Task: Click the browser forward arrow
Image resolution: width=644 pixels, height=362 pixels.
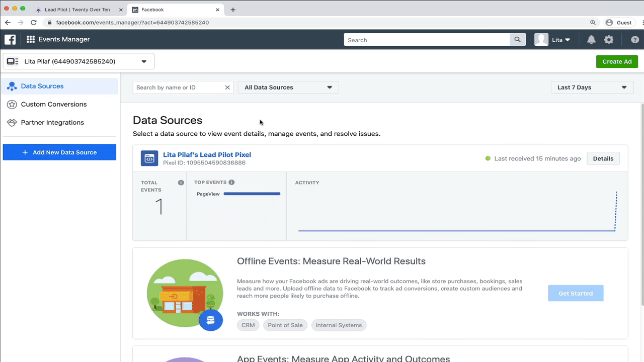Action: tap(21, 23)
